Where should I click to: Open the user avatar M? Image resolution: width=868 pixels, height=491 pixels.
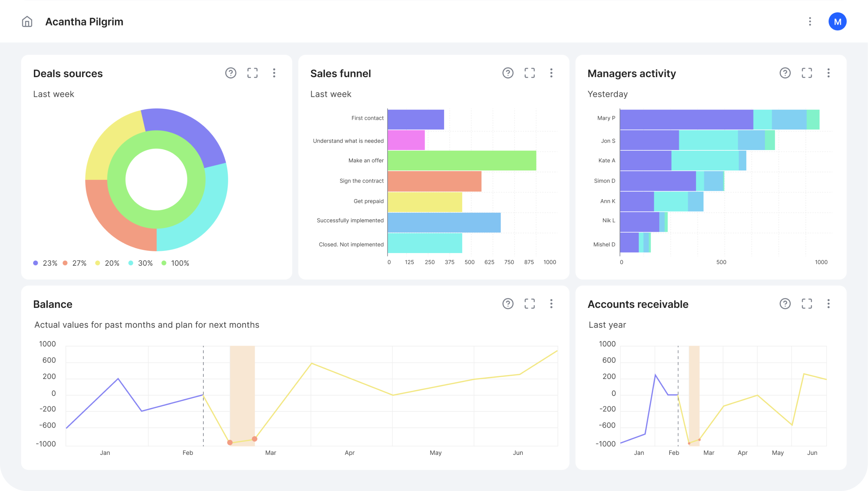pyautogui.click(x=837, y=21)
